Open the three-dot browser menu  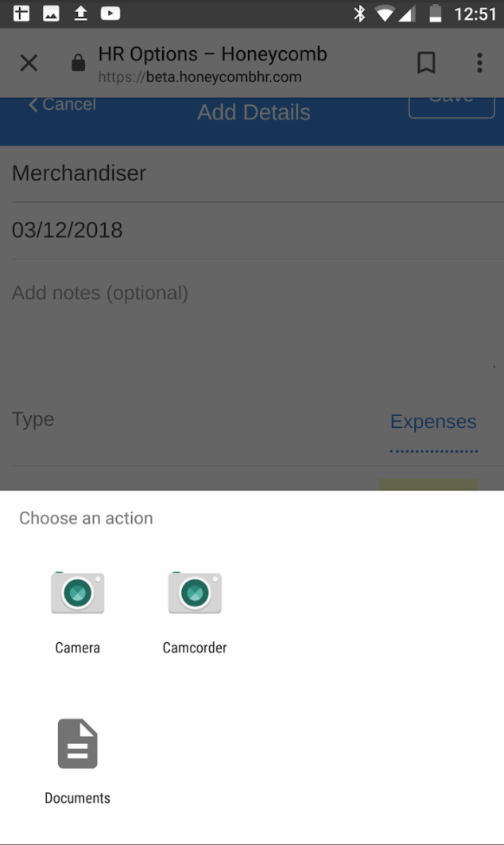click(479, 63)
